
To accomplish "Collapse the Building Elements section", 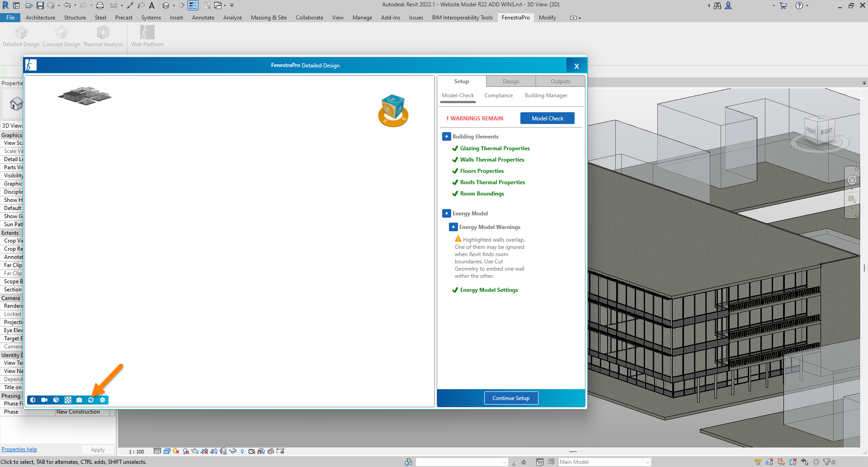I will pos(447,136).
